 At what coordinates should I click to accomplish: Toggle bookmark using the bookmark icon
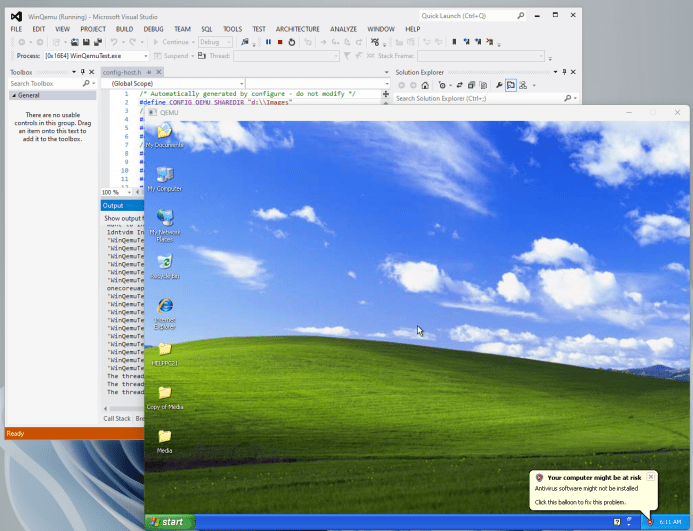[x=454, y=42]
